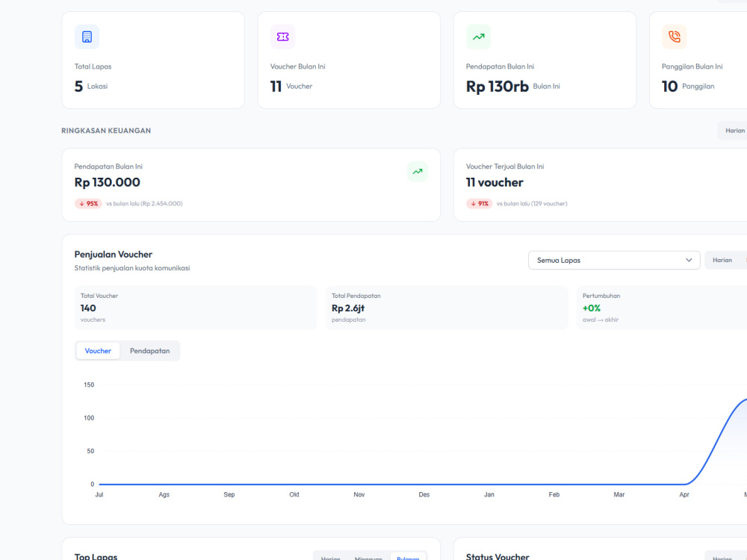Select Harian next to Semua Lapas dropdown
747x560 pixels.
click(722, 260)
